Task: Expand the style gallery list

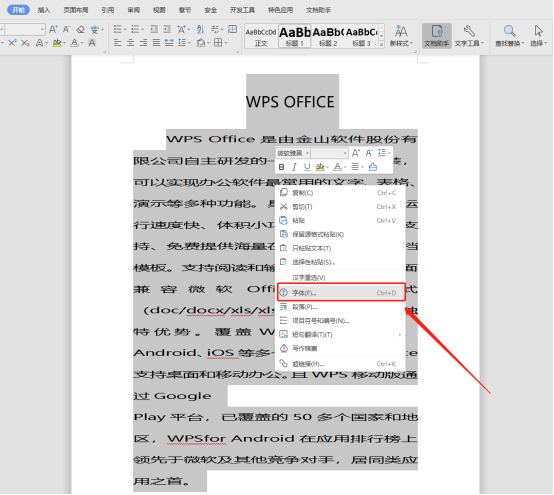Action: pos(381,45)
